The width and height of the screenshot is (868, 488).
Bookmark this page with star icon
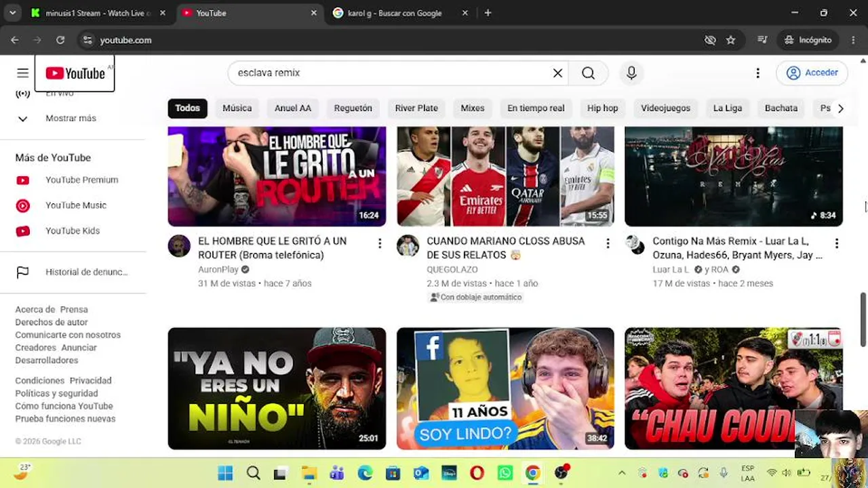pyautogui.click(x=730, y=40)
